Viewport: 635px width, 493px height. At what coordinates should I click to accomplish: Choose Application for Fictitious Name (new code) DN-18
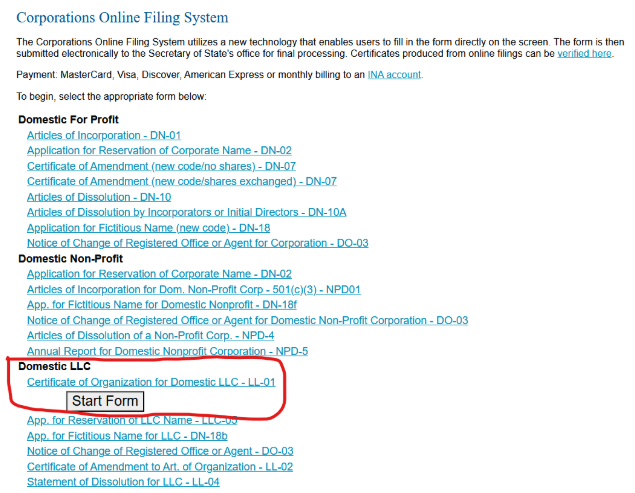coord(149,228)
